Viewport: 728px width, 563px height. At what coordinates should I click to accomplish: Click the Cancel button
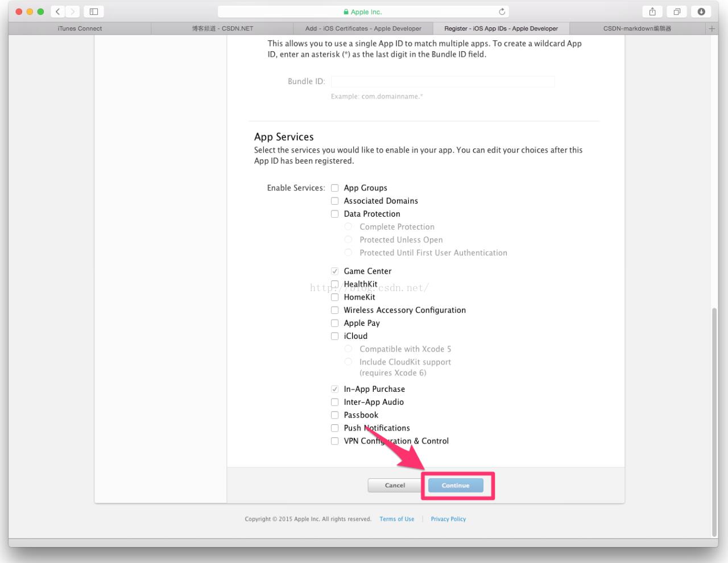[x=395, y=485]
